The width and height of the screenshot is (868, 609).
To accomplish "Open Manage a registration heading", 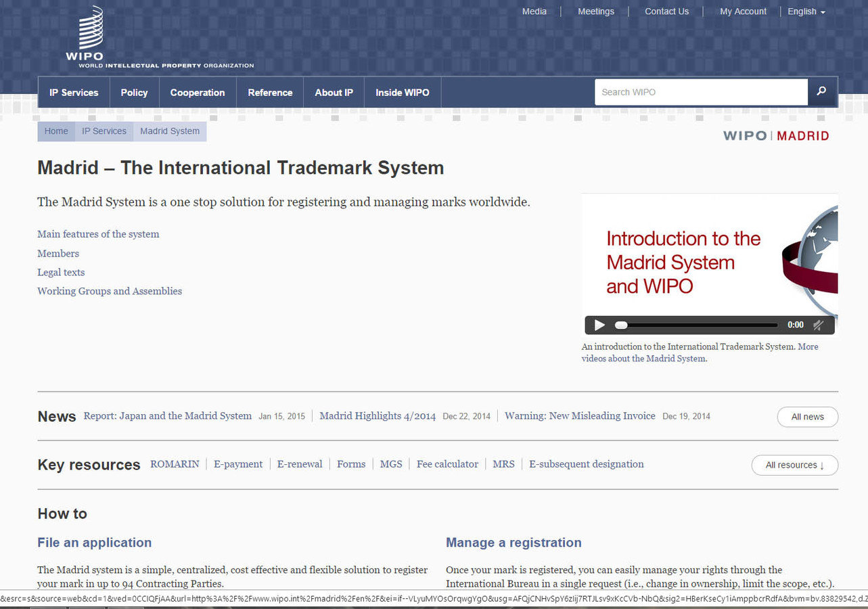I will pyautogui.click(x=513, y=543).
